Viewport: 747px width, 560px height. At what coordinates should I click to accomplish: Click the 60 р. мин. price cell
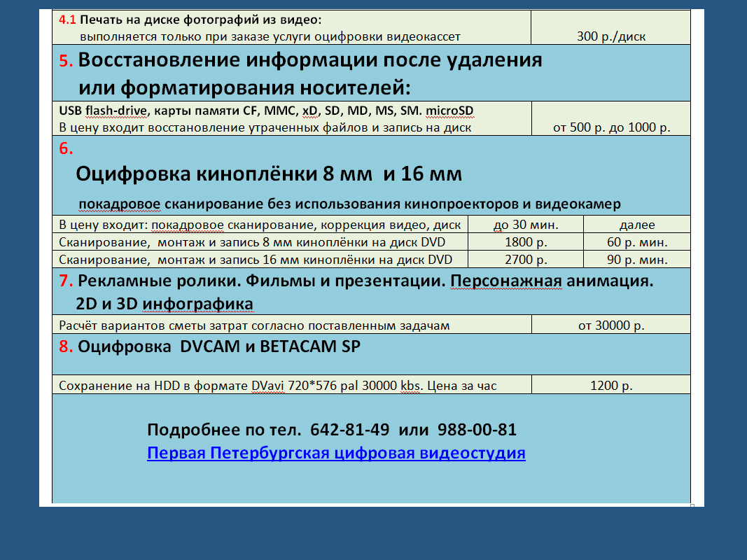(636, 242)
